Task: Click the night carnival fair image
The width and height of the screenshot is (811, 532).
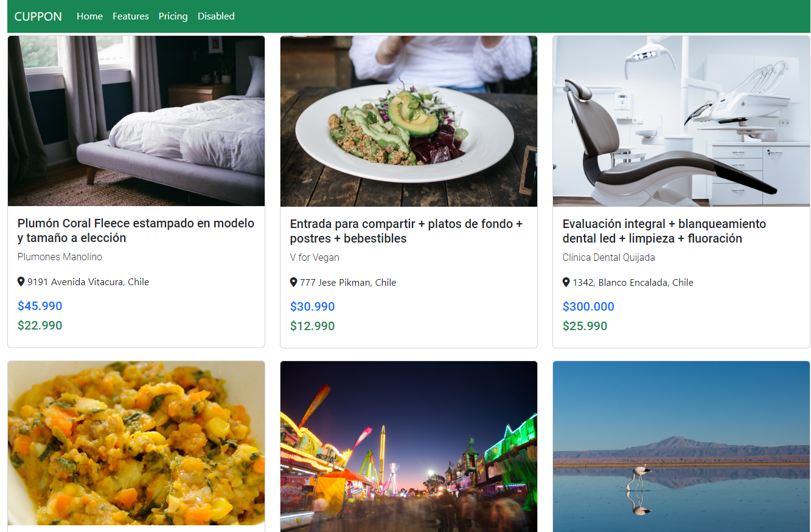Action: (409, 446)
